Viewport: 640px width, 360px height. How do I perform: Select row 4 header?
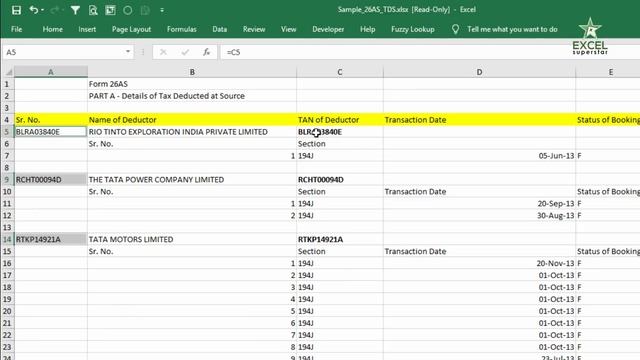[x=7, y=120]
